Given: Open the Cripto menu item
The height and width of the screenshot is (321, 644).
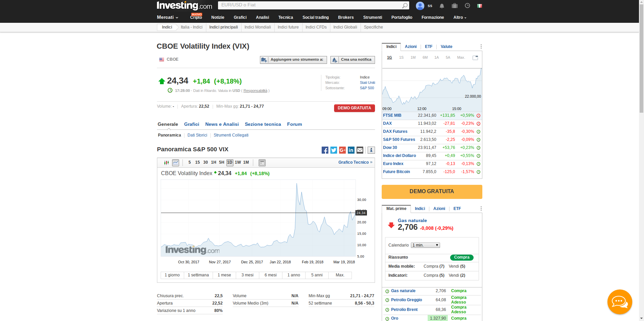Looking at the screenshot, I should pyautogui.click(x=196, y=17).
